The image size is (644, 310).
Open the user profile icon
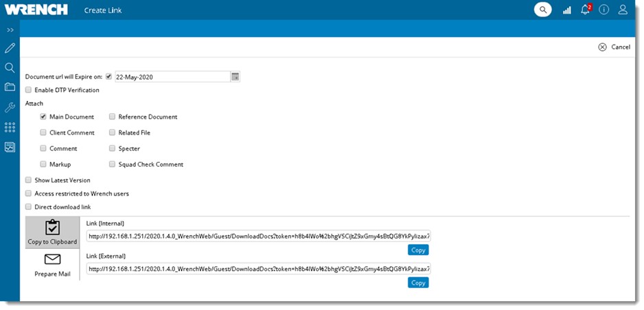623,10
